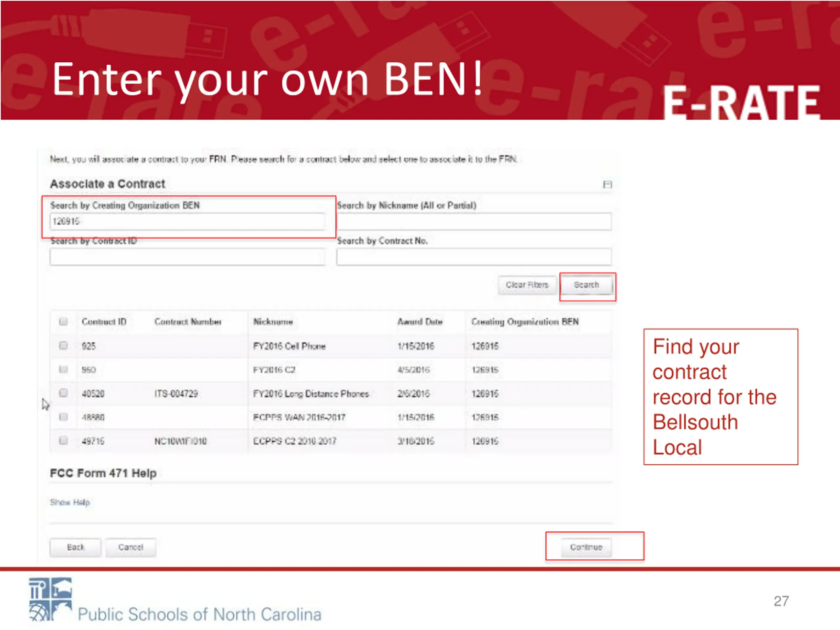Collapse the Associate a Contract section

tap(607, 184)
